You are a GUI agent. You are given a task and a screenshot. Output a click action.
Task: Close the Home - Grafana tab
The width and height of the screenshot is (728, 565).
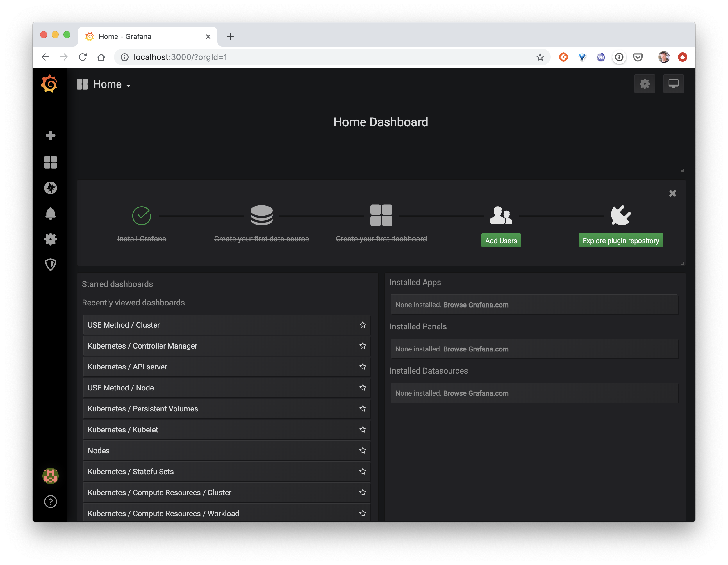pyautogui.click(x=208, y=36)
